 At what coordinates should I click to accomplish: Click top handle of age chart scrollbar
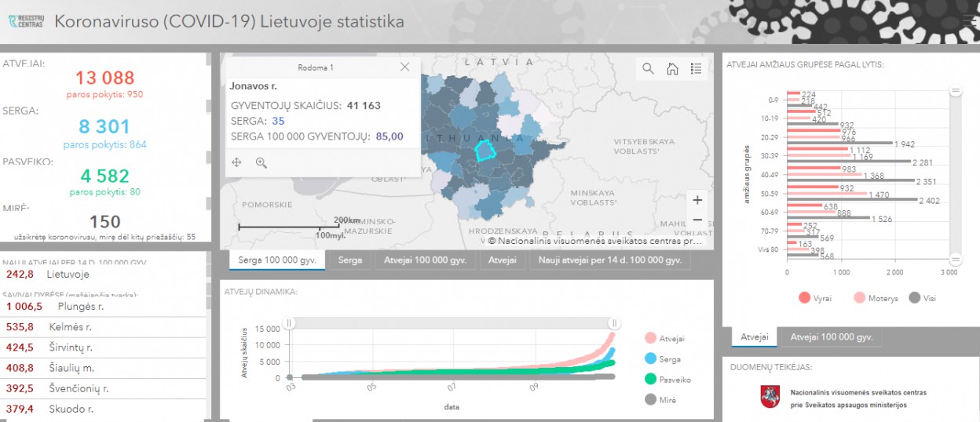[x=956, y=92]
